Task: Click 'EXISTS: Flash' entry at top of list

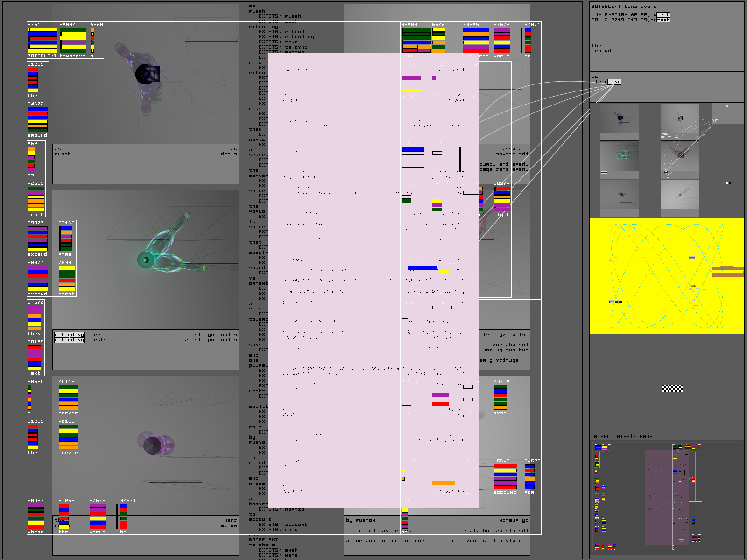Action: click(x=280, y=16)
